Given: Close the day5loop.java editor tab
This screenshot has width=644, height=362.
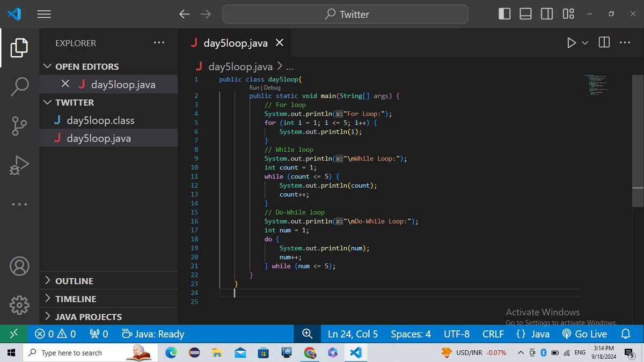Looking at the screenshot, I should [279, 43].
